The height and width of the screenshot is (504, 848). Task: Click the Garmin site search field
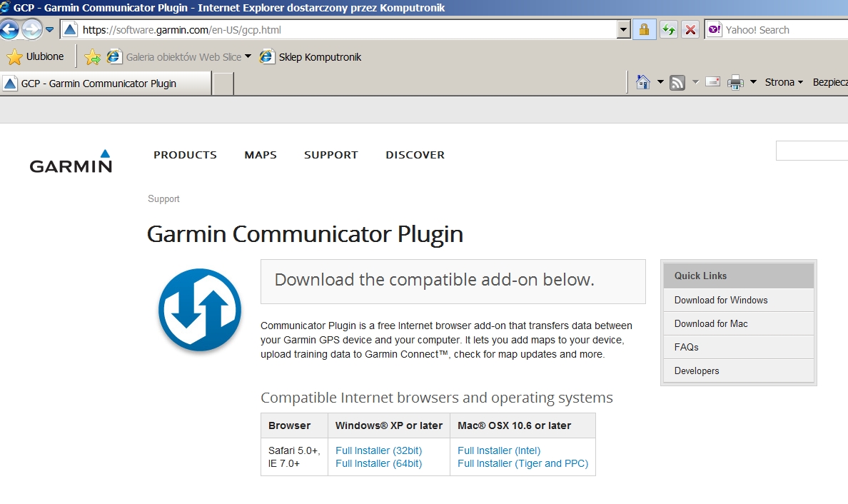(x=812, y=151)
